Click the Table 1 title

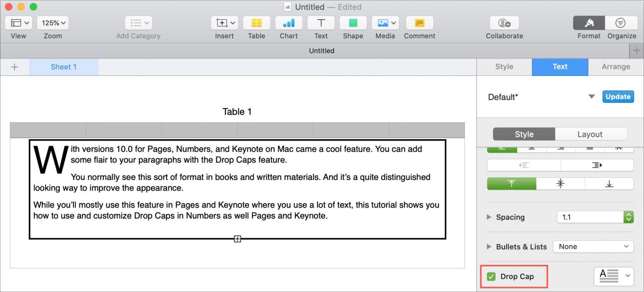point(237,112)
